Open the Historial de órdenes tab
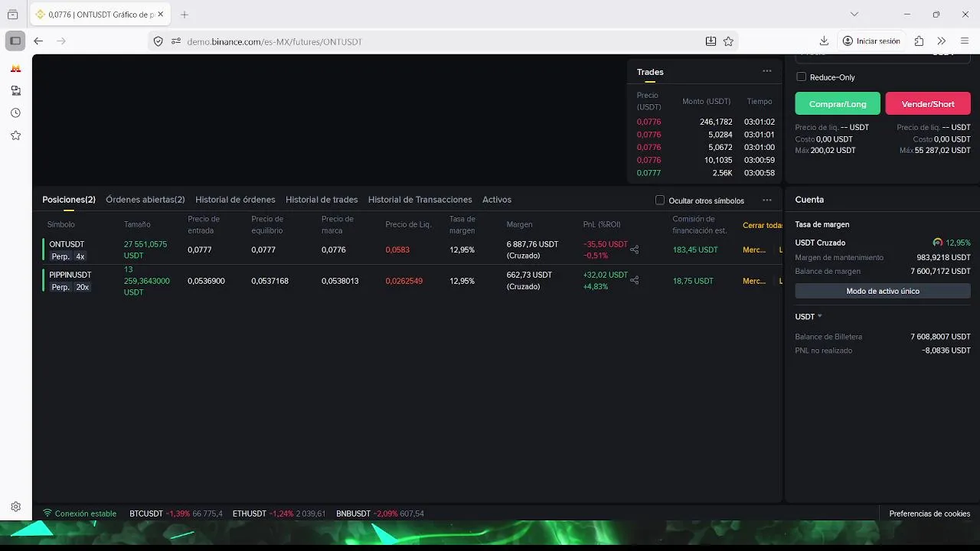 click(235, 200)
